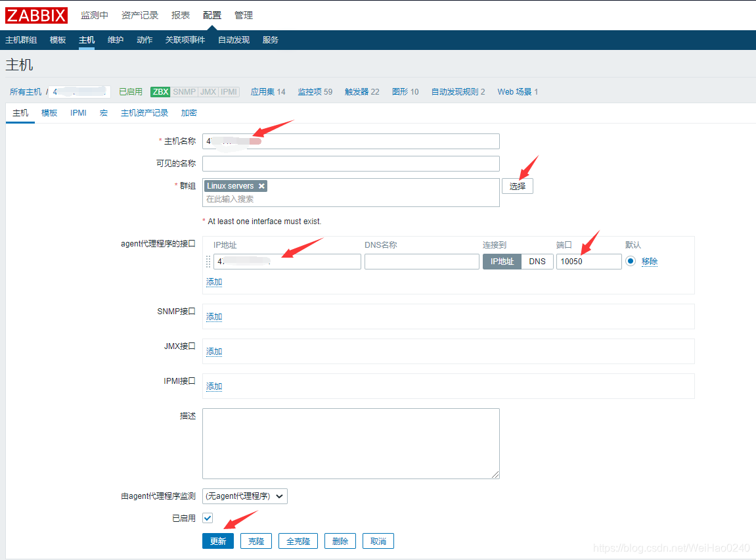This screenshot has height=560, width=756.
Task: Go to 动作 submenu
Action: pyautogui.click(x=145, y=40)
